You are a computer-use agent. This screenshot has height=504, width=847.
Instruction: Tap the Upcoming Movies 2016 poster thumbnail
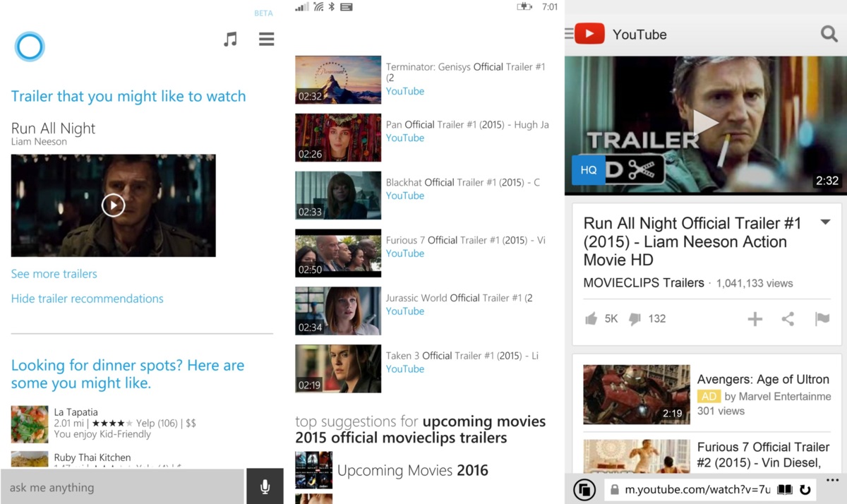click(x=313, y=470)
